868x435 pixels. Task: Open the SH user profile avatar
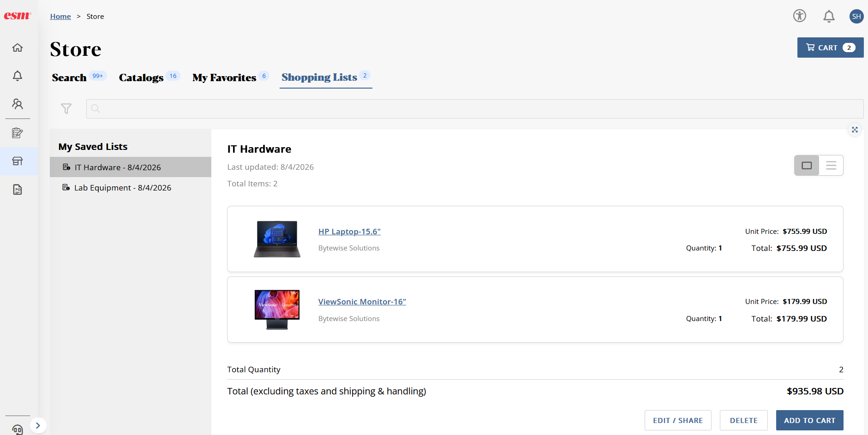coord(856,16)
